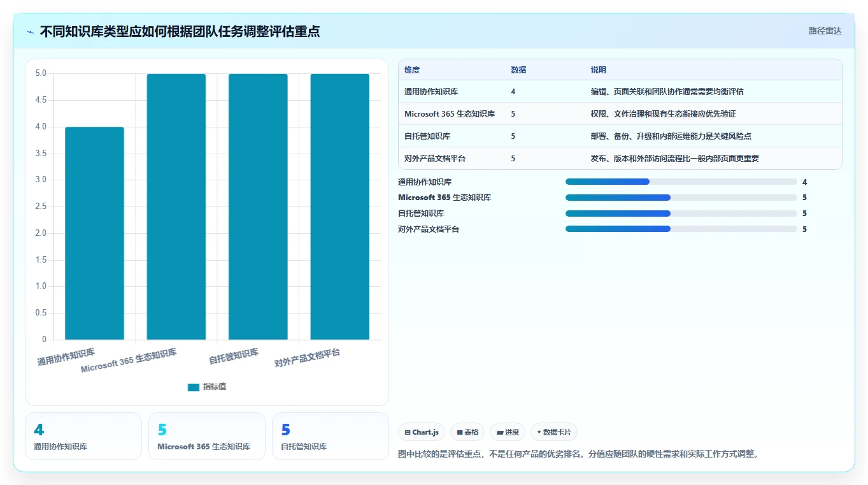Viewport: 868px width, 485px height.
Task: Click the Microsoft 365 生态知识库 chart bar
Action: [x=176, y=206]
